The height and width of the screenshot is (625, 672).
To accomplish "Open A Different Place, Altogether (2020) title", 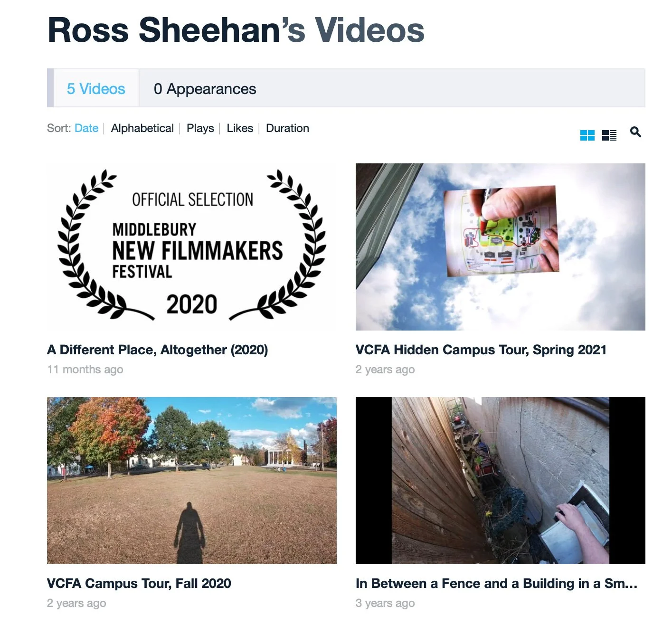I will (x=158, y=350).
